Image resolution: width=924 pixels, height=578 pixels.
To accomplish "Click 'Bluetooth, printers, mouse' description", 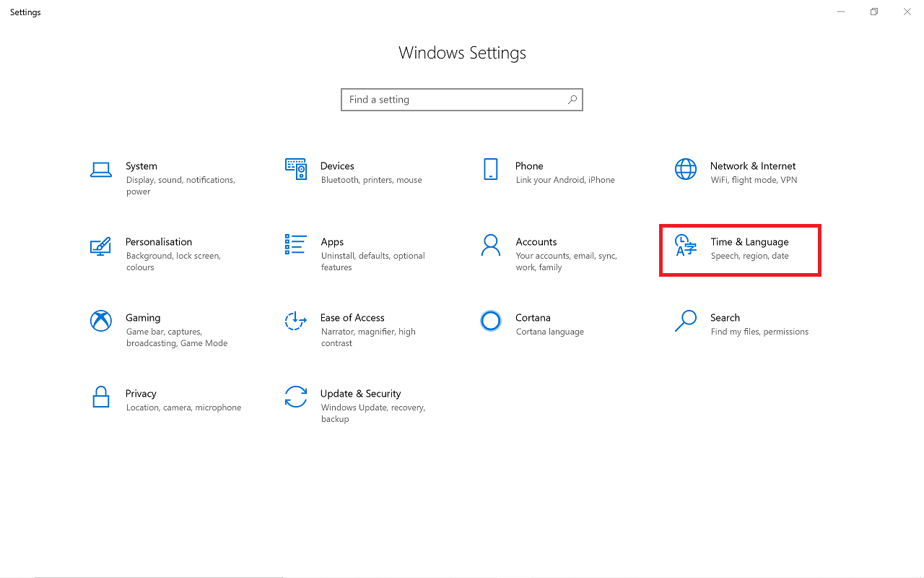I will [x=372, y=180].
